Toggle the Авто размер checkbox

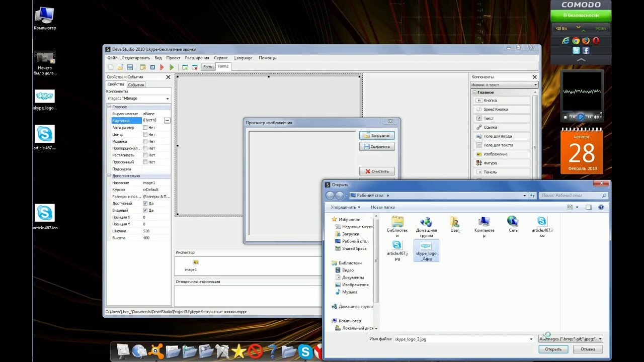coord(145,128)
